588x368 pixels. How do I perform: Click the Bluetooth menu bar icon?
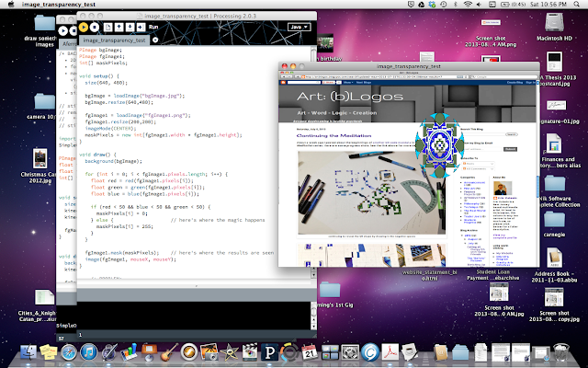click(x=456, y=4)
